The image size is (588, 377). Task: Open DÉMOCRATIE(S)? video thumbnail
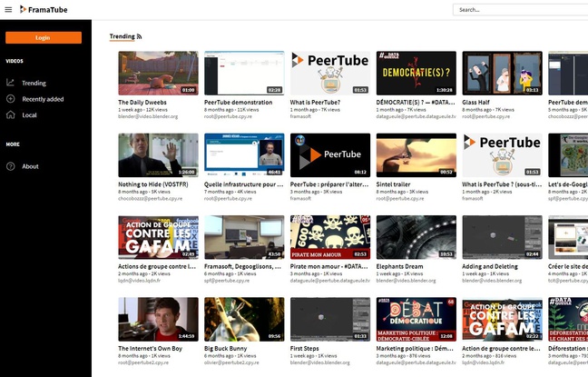point(416,74)
